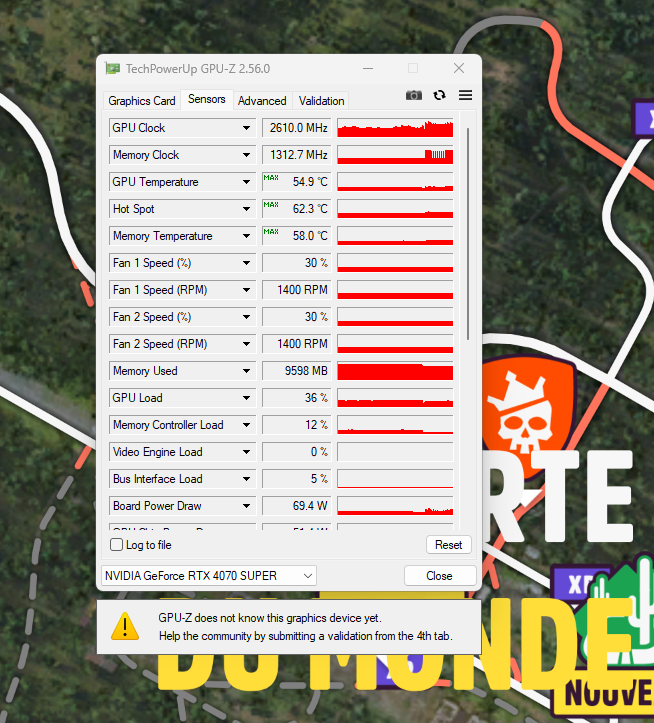Click the 69.4 W board power value
The image size is (654, 723).
click(297, 506)
